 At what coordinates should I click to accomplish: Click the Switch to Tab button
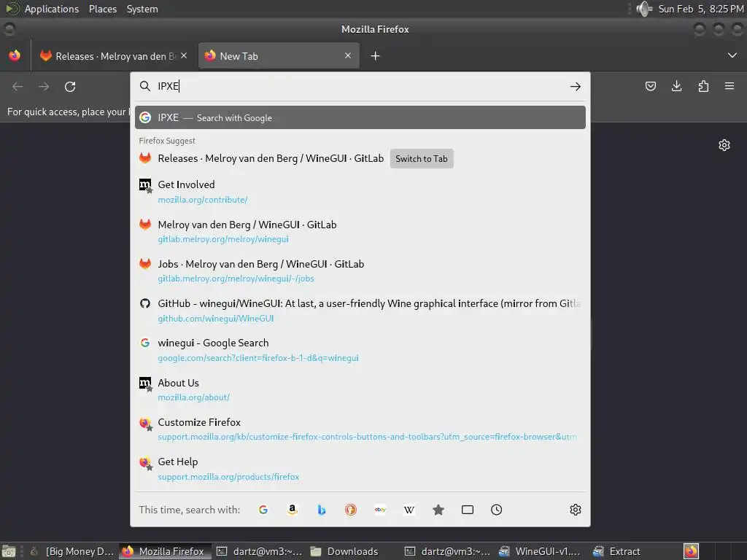[x=422, y=158]
